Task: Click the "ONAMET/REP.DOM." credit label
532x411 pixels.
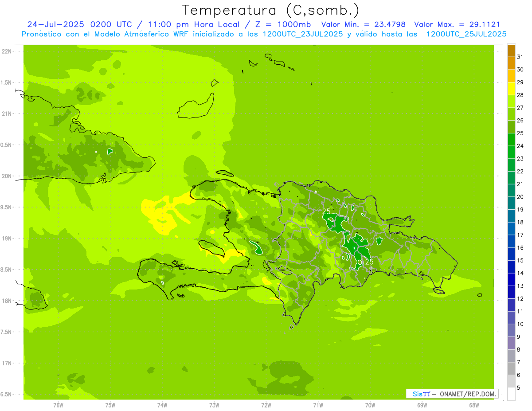Action: (x=468, y=394)
